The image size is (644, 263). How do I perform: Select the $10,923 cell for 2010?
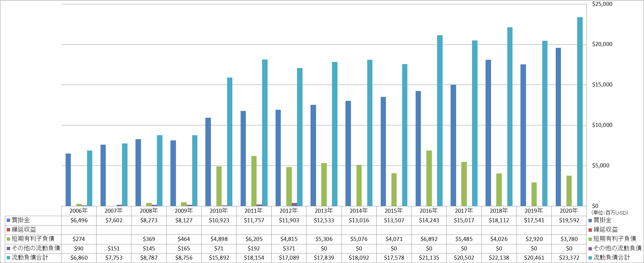pyautogui.click(x=219, y=220)
